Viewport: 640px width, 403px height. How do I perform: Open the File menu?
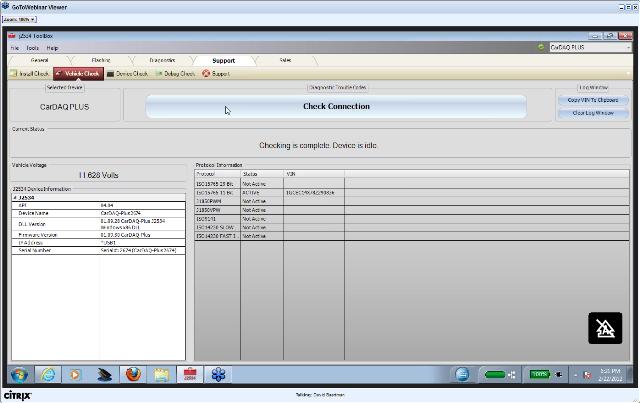click(15, 48)
